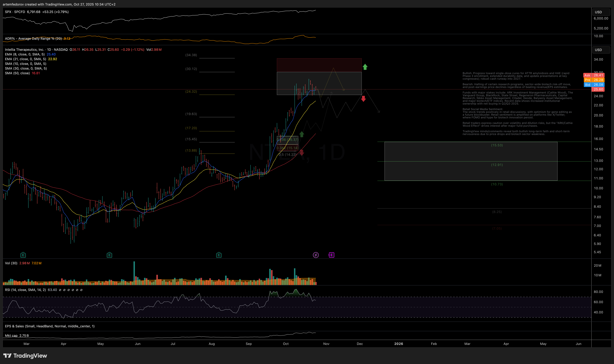Click the purple upcoming earnings E marker
Screen dimensions: 614x364
click(331, 255)
